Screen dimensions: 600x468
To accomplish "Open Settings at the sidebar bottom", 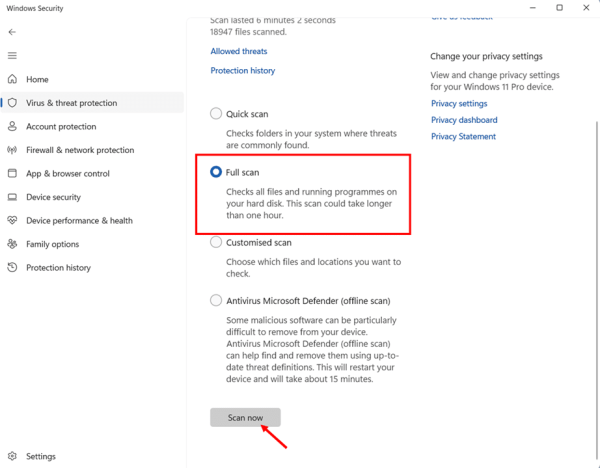I will (x=92, y=456).
